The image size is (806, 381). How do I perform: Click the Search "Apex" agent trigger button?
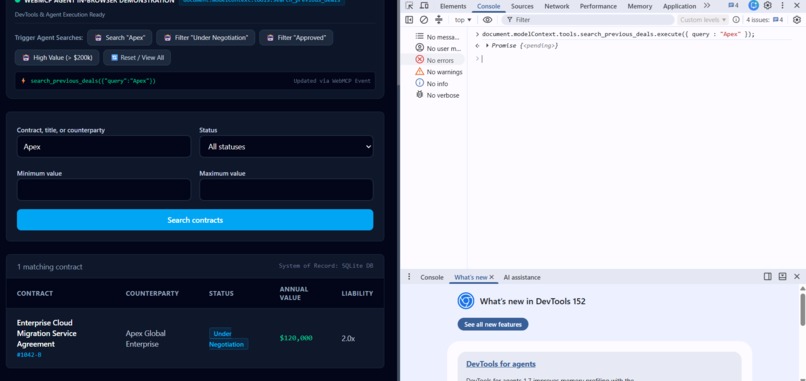pyautogui.click(x=120, y=38)
